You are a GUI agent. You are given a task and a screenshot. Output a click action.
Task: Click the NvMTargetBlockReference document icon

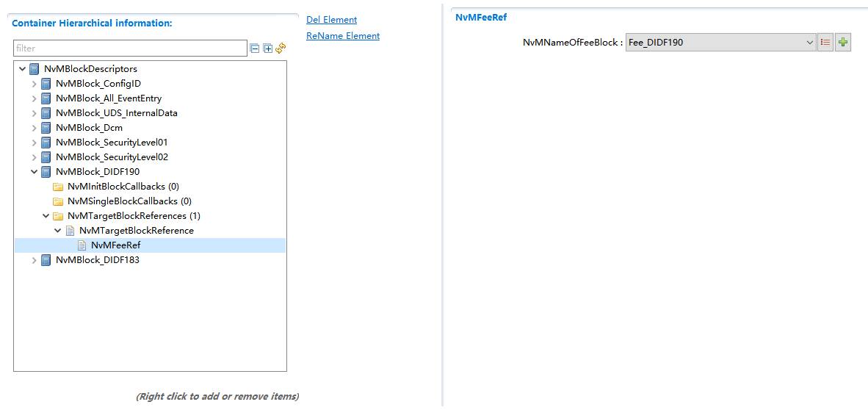tap(70, 231)
